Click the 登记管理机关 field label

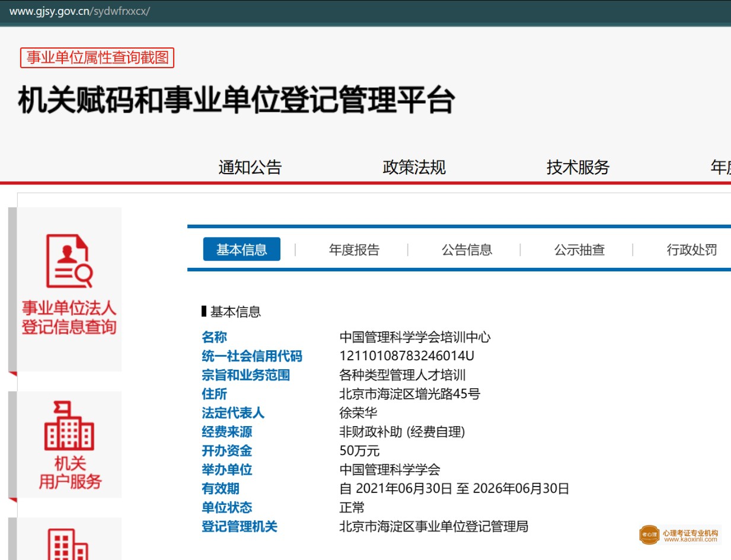click(240, 527)
